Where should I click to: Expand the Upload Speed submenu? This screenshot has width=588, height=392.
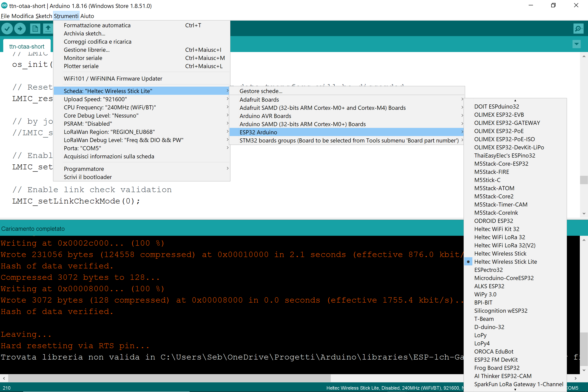click(141, 99)
